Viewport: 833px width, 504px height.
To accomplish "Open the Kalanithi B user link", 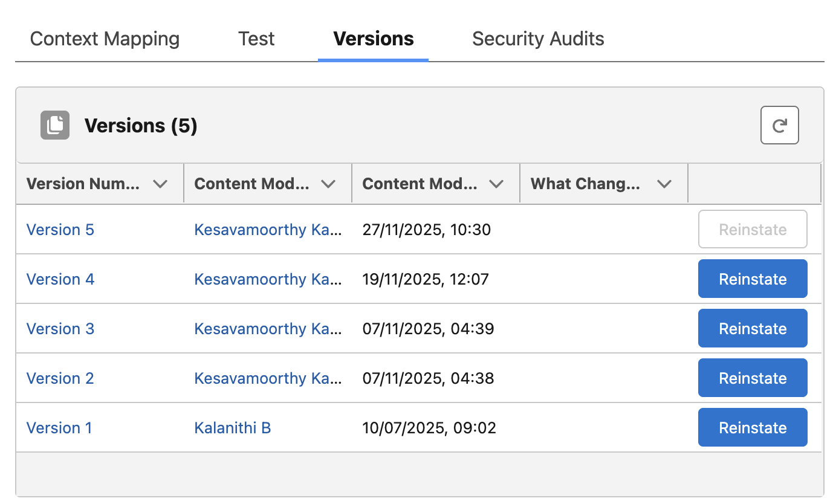I will coord(233,428).
